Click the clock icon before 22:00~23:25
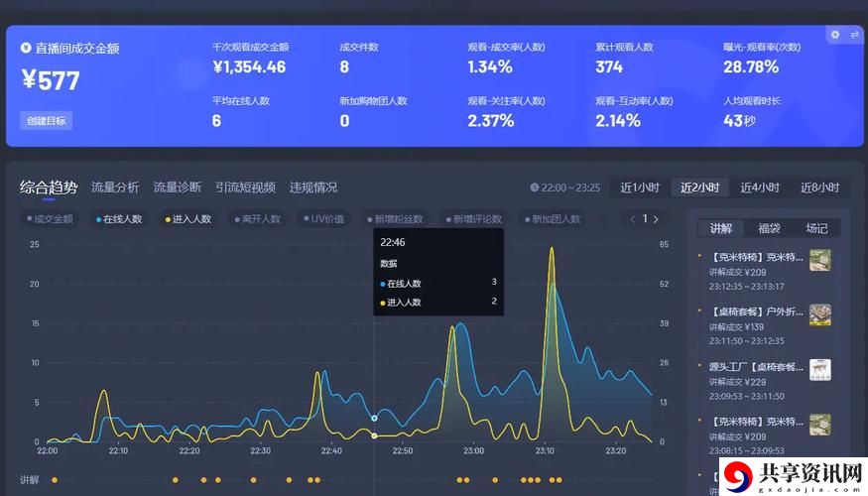Viewport: 868px width, 496px height. click(535, 187)
